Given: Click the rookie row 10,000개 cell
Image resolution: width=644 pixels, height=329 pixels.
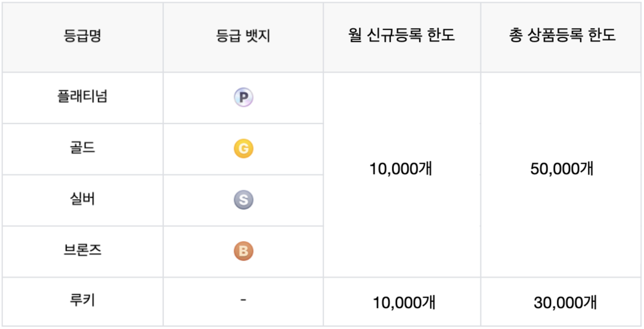Looking at the screenshot, I should click(402, 302).
